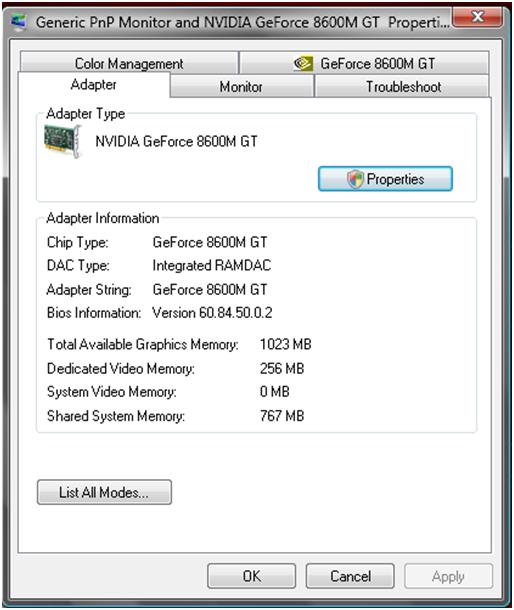Switch to the Monitor tab
This screenshot has width=514, height=610.
point(241,86)
